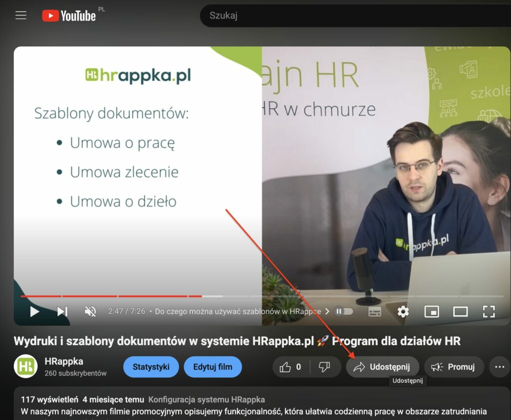
Task: Open the Statystyki analytics button
Action: tap(151, 367)
